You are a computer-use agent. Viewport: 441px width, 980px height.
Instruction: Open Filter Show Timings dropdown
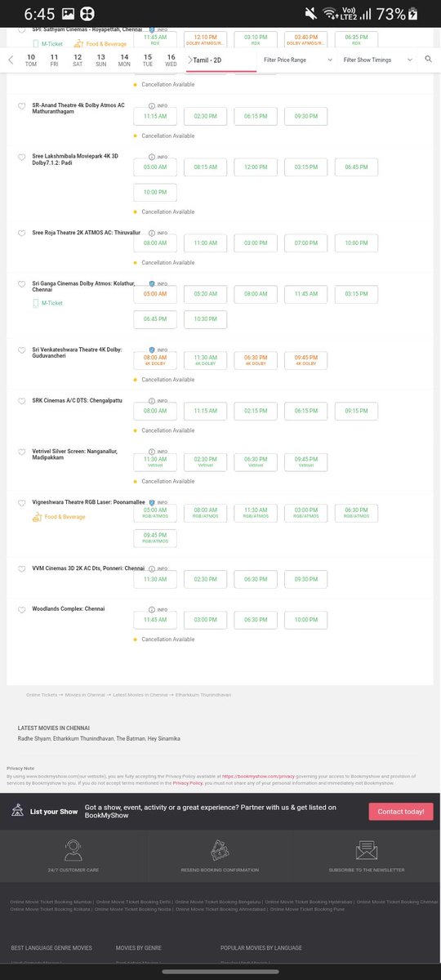tap(378, 60)
